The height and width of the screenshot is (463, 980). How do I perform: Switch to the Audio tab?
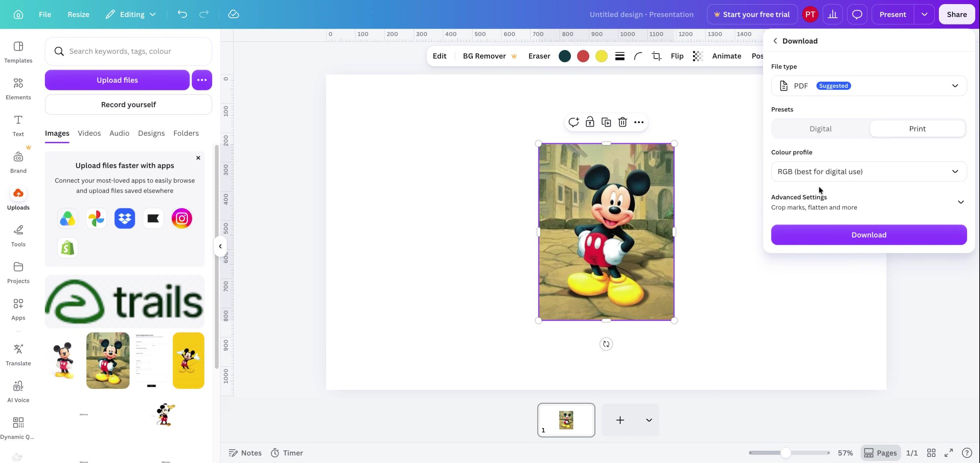[119, 133]
